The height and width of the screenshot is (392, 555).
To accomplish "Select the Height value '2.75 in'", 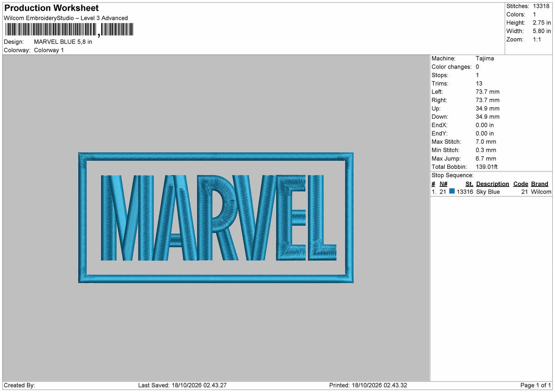I will (542, 23).
